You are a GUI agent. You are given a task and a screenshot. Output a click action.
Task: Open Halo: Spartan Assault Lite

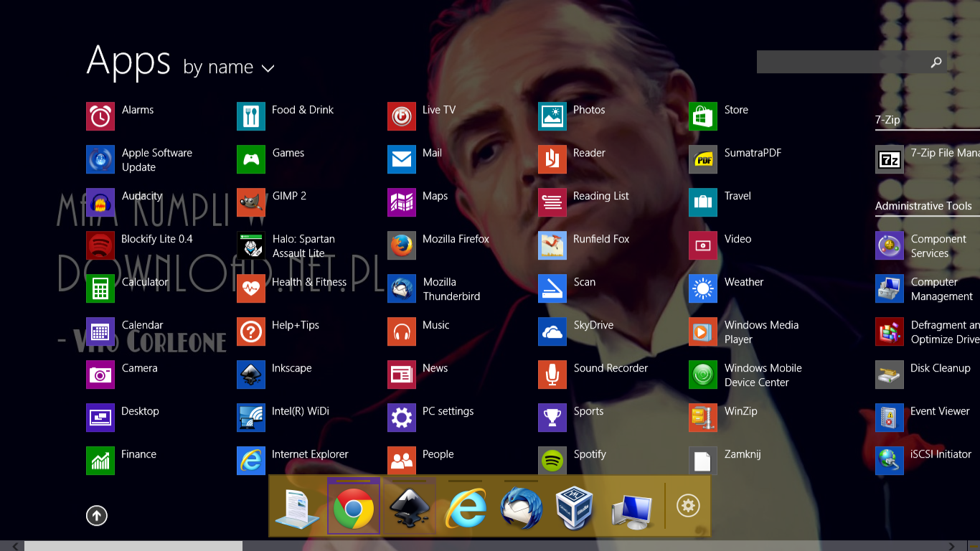pyautogui.click(x=251, y=245)
